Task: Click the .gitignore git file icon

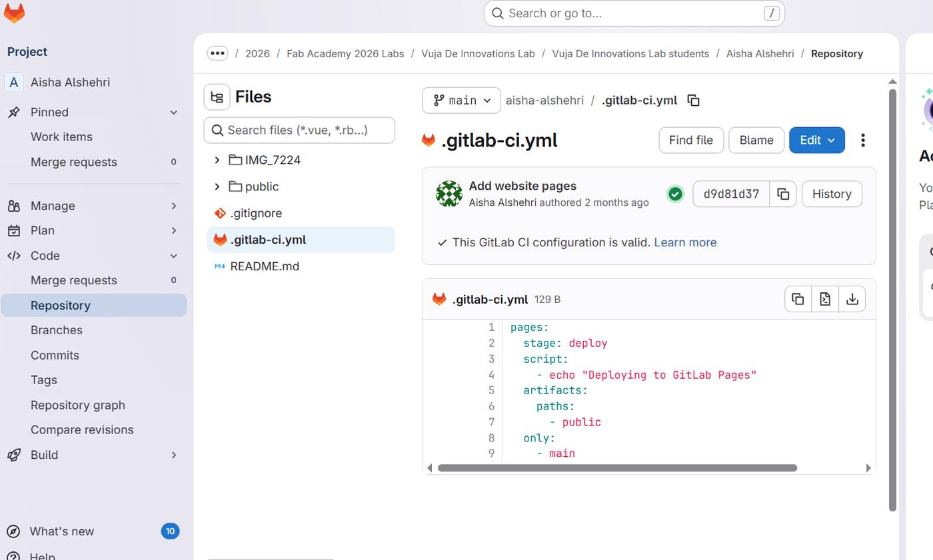Action: (220, 213)
